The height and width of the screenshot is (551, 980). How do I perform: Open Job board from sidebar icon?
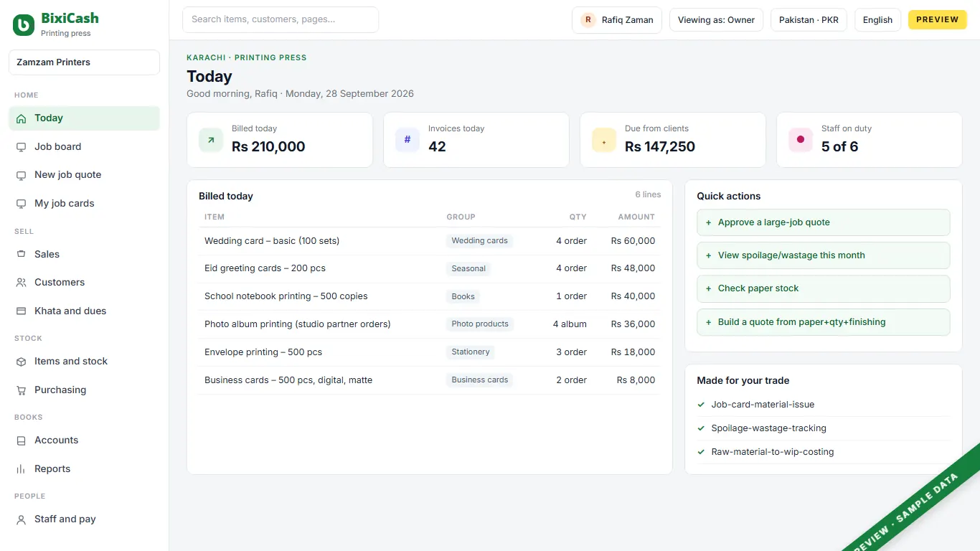[x=21, y=146]
